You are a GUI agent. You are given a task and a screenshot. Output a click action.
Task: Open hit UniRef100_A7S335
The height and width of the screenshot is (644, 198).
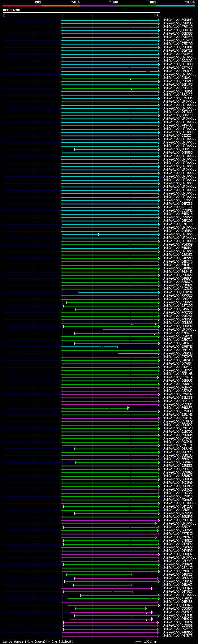(x=178, y=98)
